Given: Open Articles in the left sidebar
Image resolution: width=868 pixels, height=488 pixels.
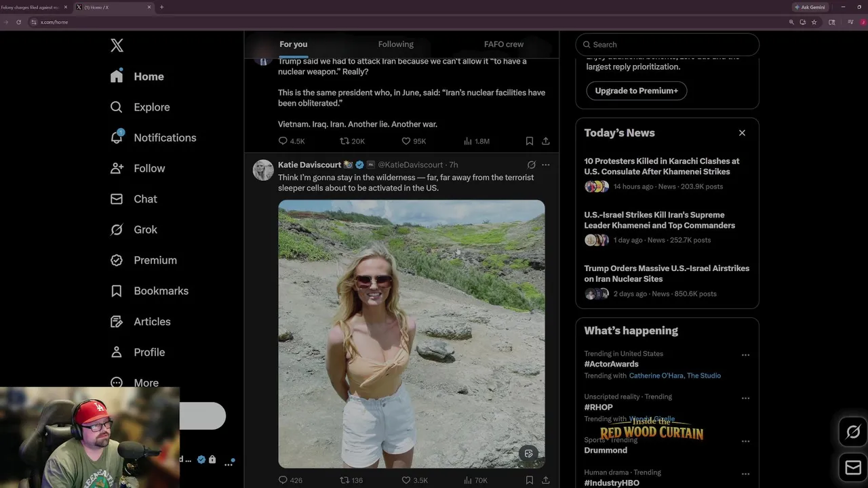Looking at the screenshot, I should click(x=140, y=322).
